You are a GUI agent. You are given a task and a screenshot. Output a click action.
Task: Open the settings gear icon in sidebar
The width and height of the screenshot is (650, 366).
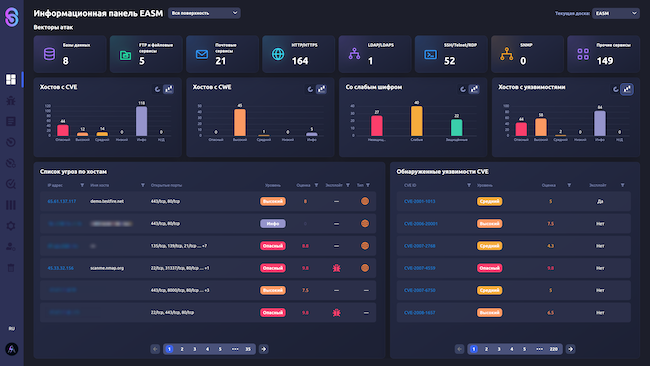click(11, 226)
